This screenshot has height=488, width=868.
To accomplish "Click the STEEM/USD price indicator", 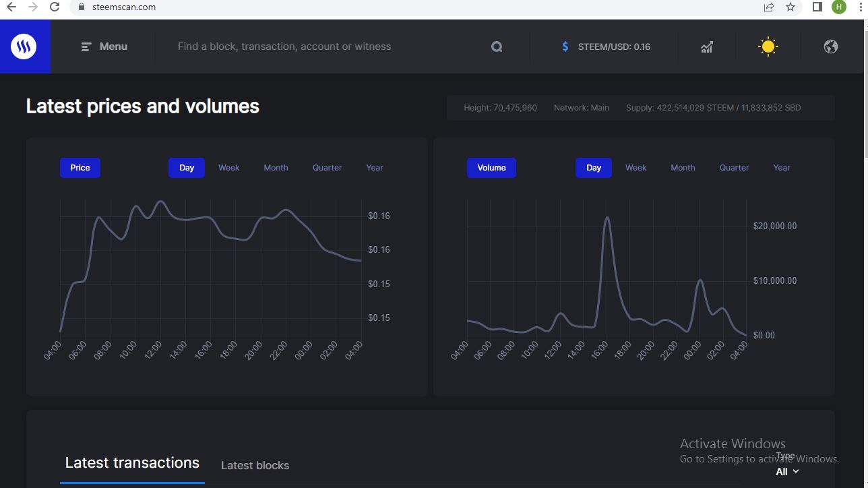I will click(605, 47).
